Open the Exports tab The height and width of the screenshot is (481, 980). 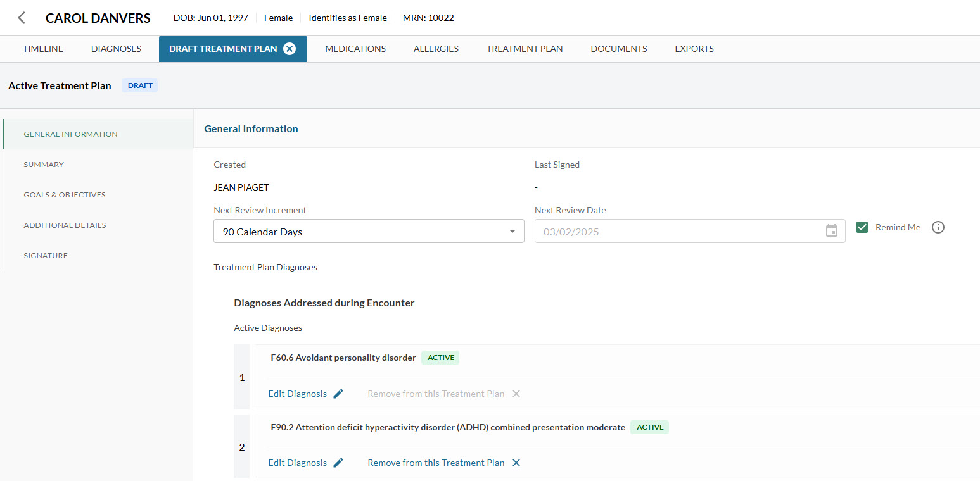coord(694,49)
